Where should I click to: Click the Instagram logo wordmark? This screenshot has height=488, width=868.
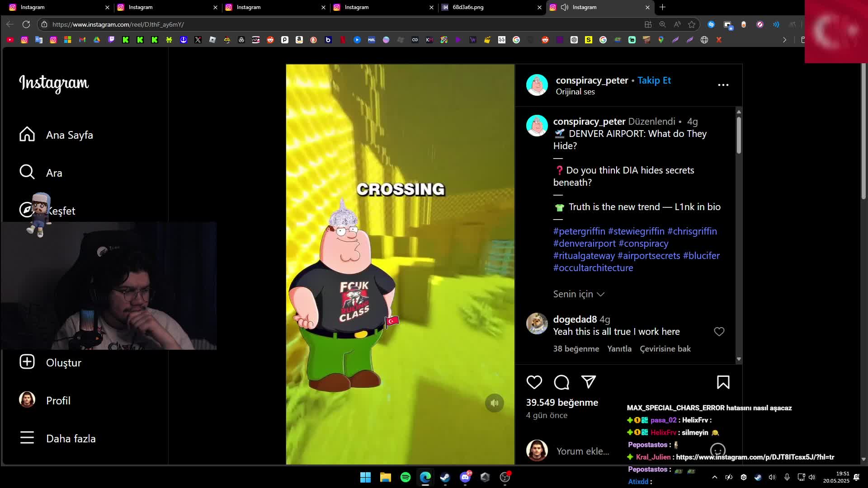[x=54, y=83]
